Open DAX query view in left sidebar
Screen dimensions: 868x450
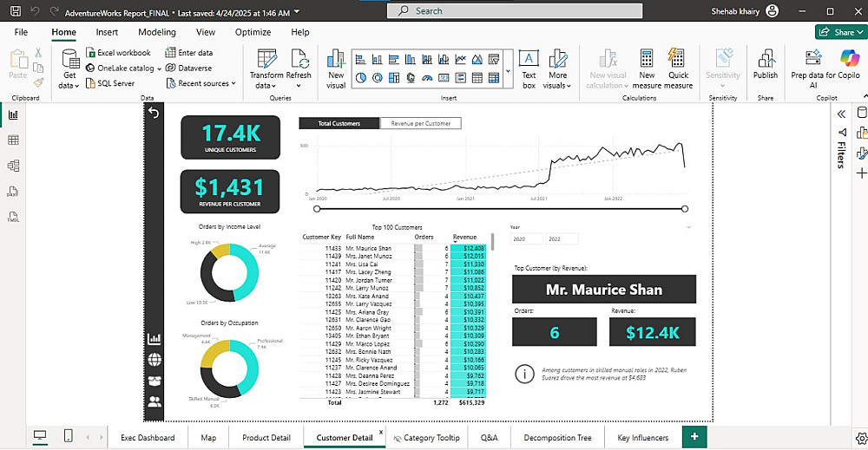click(x=13, y=192)
